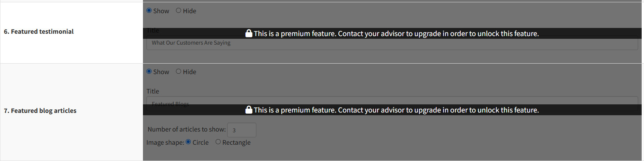The height and width of the screenshot is (161, 644).
Task: Click premium feature message in Featured blog articles row
Action: click(x=396, y=110)
